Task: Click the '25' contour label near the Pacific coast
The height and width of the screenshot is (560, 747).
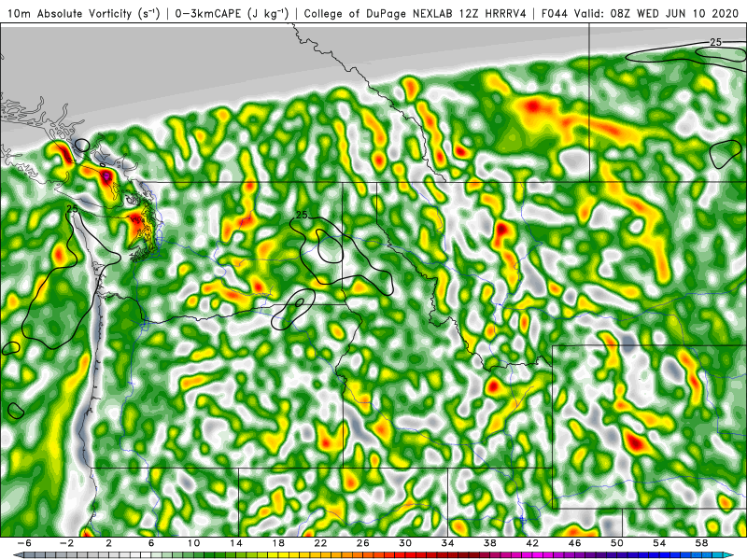Action: pos(72,208)
